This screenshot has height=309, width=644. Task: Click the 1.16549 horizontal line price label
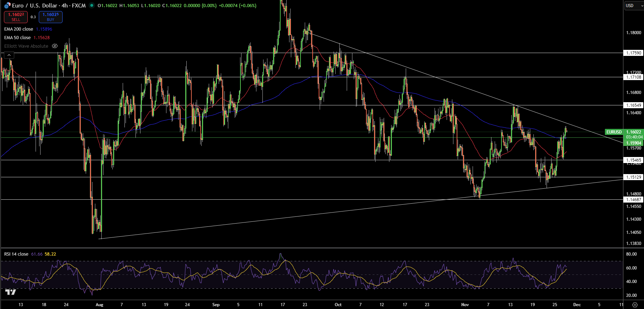(634, 105)
